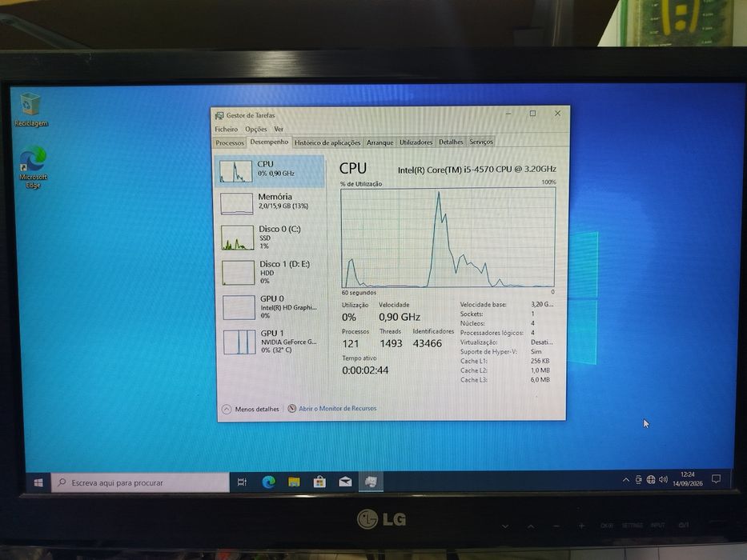Image resolution: width=747 pixels, height=560 pixels.
Task: Open the Recycle Bin desktop icon
Action: coord(30,110)
